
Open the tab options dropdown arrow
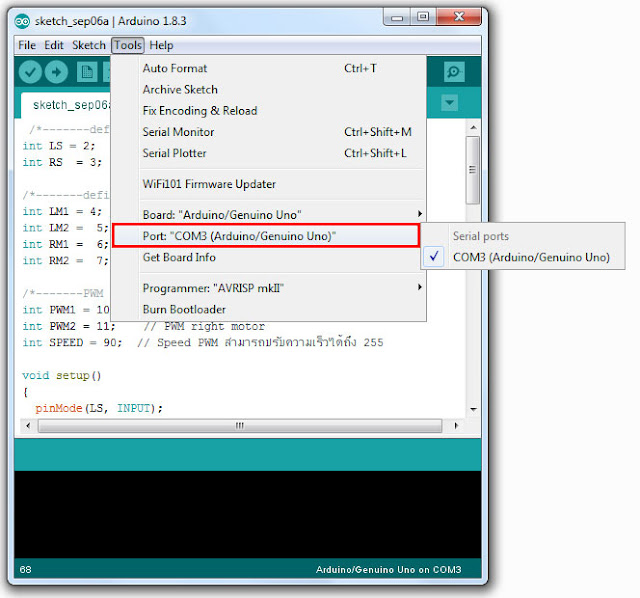tap(449, 102)
